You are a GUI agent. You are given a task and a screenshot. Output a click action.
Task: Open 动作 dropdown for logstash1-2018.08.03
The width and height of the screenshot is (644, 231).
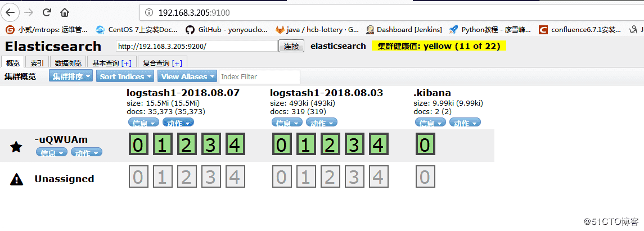pos(322,123)
